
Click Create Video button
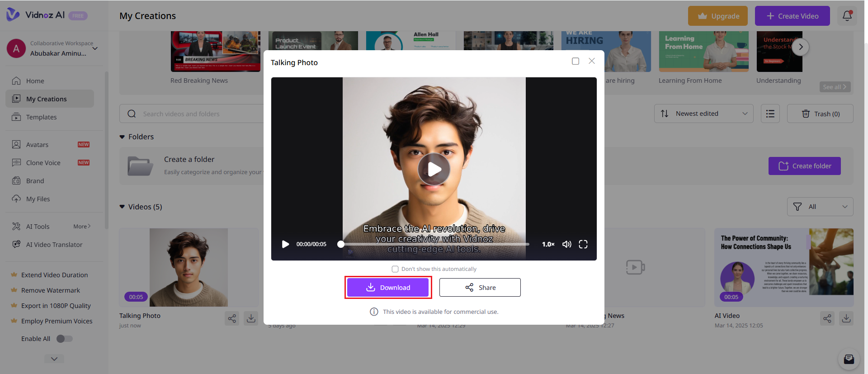[793, 16]
